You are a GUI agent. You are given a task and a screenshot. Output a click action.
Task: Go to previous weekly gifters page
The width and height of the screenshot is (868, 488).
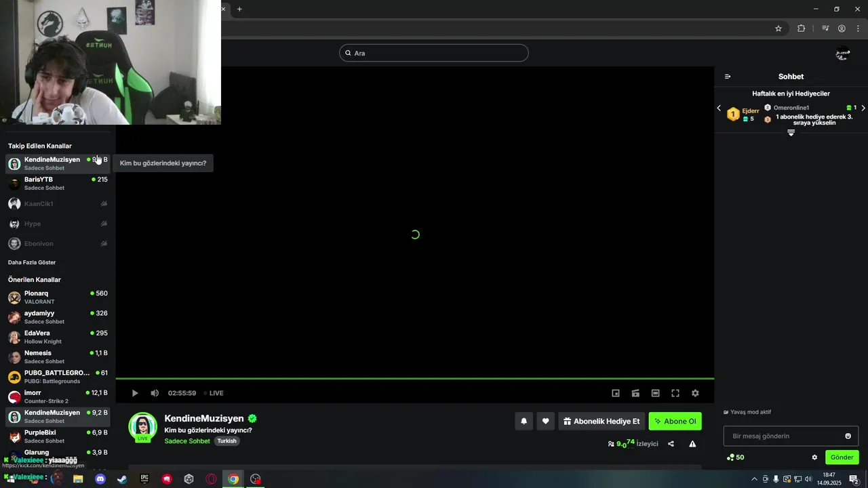(x=719, y=108)
